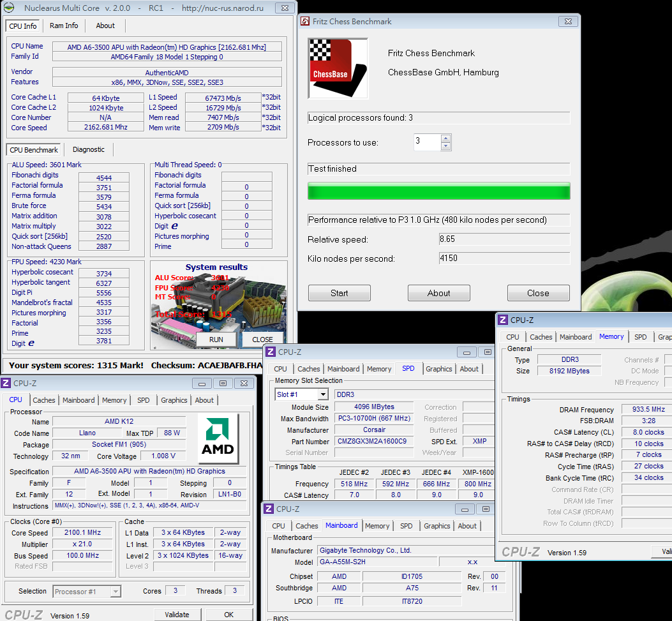672x621 pixels.
Task: Click the Nuclearus app icon in title bar
Action: (x=8, y=8)
